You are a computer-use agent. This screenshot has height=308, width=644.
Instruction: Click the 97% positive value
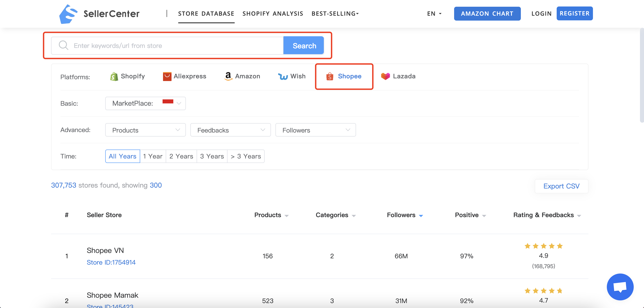coord(466,256)
